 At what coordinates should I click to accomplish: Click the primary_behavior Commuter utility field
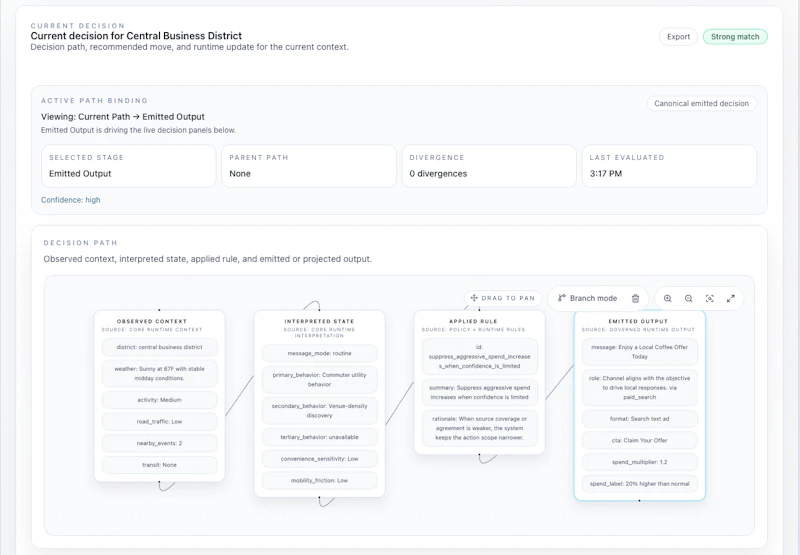[319, 380]
